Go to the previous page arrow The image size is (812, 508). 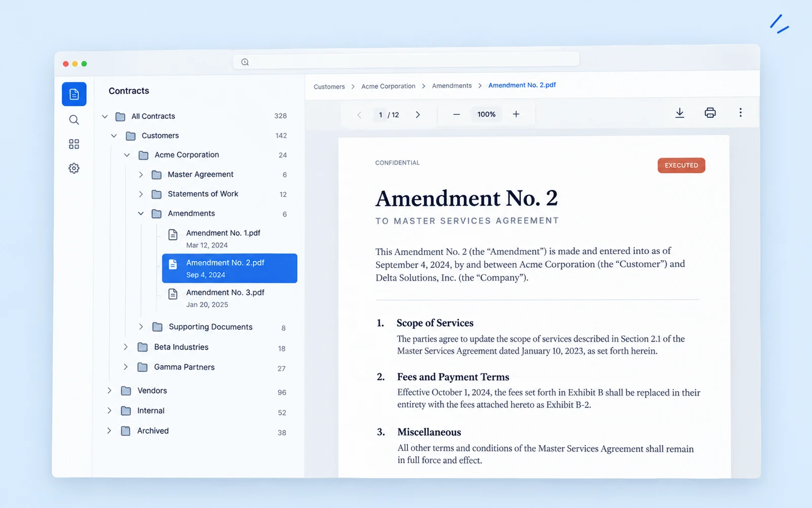(x=359, y=115)
